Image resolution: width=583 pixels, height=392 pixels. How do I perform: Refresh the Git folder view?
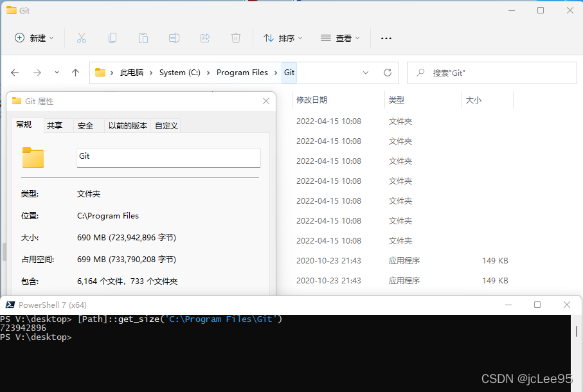[388, 73]
